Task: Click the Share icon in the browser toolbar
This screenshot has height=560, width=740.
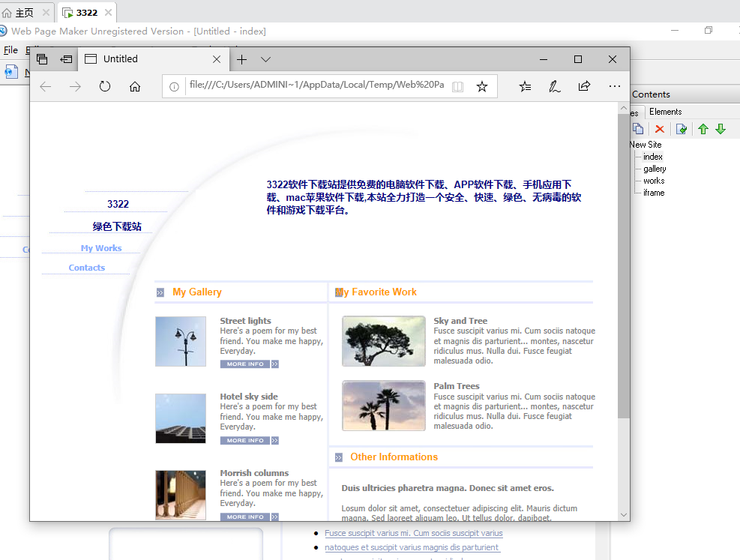Action: click(x=584, y=86)
